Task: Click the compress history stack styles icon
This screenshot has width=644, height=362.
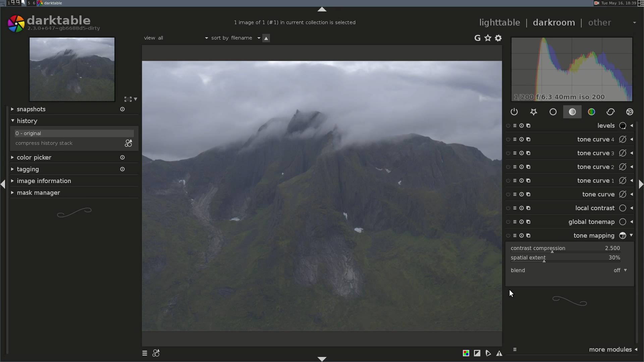Action: pos(128,143)
